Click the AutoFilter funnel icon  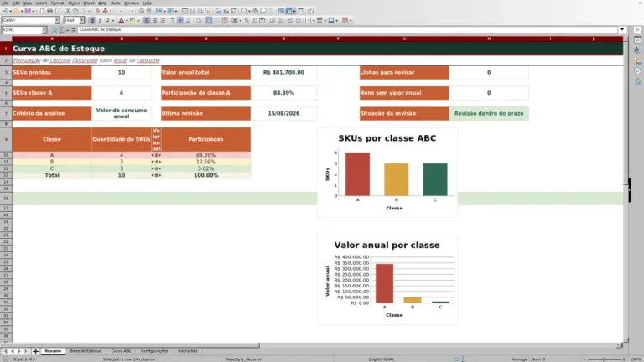point(208,11)
